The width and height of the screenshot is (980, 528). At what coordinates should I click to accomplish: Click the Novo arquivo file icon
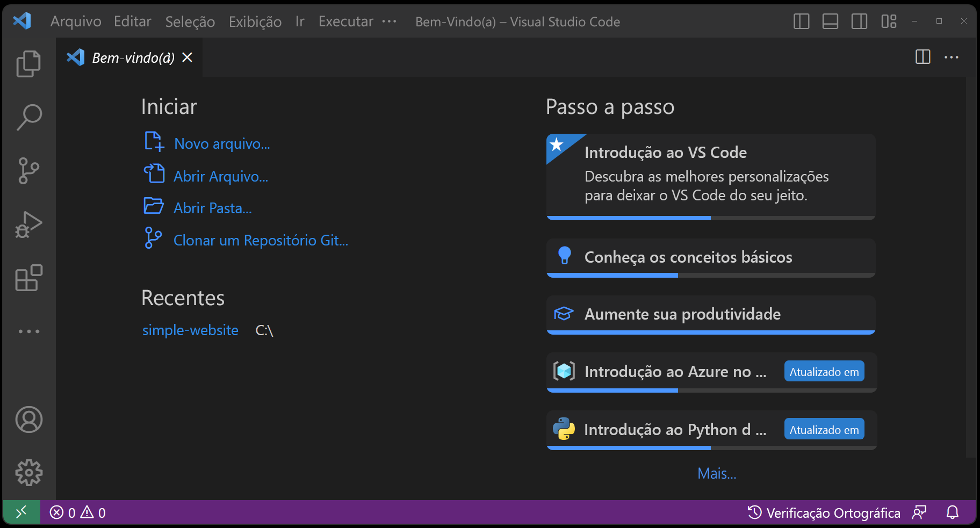point(154,142)
